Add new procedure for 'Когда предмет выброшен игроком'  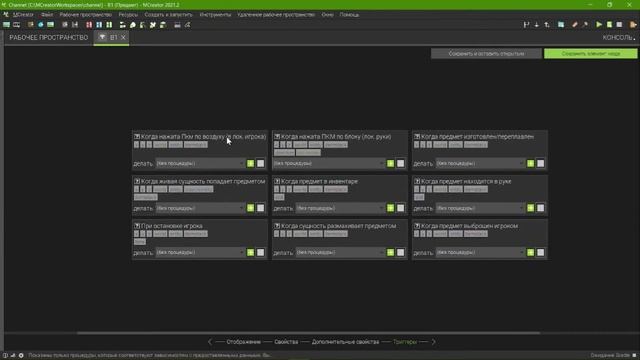(530, 253)
